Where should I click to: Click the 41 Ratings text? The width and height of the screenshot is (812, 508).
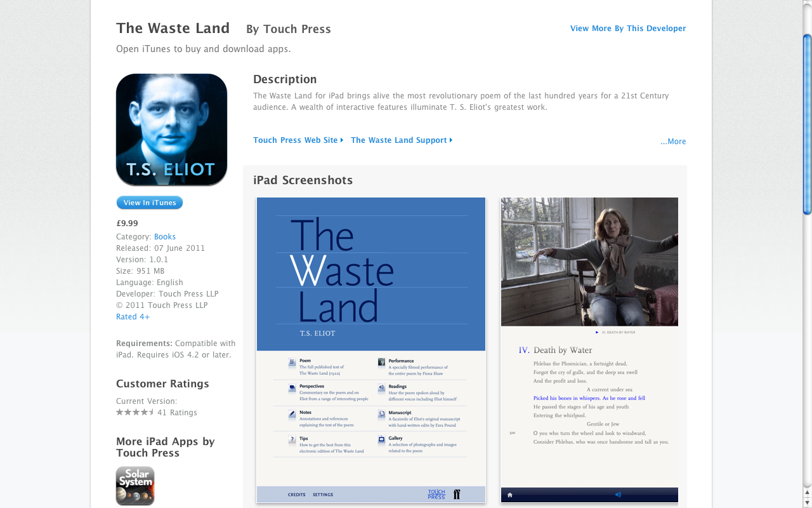click(177, 413)
